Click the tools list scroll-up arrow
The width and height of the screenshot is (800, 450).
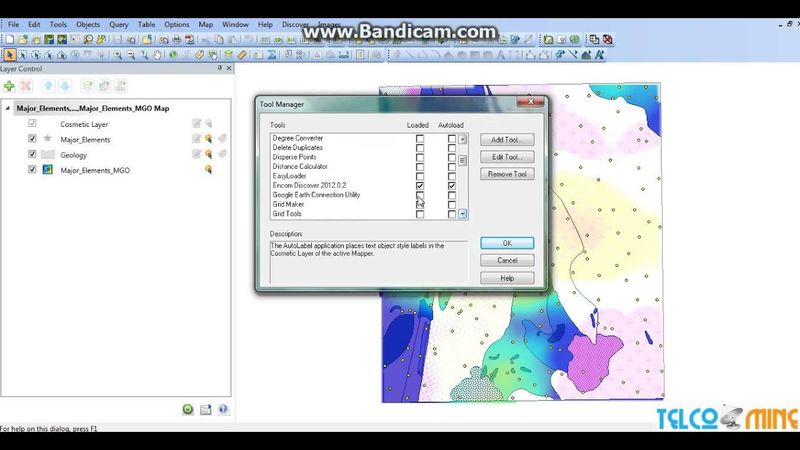point(462,139)
